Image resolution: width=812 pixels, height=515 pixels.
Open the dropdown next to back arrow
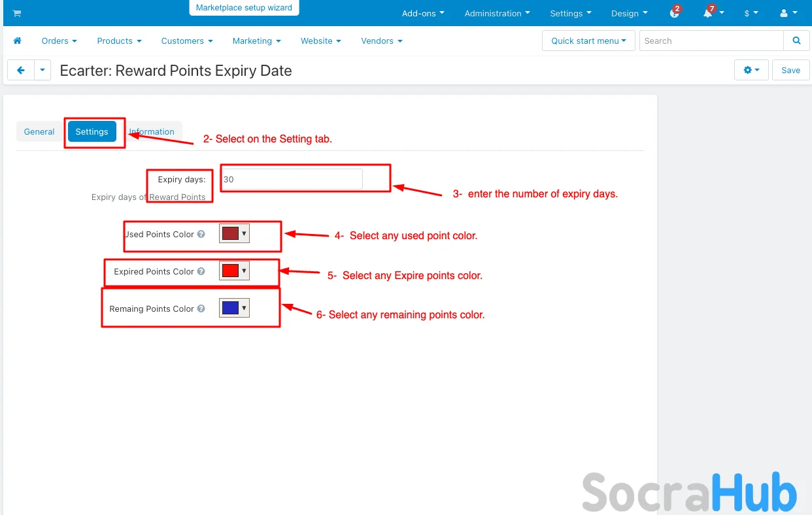point(42,70)
